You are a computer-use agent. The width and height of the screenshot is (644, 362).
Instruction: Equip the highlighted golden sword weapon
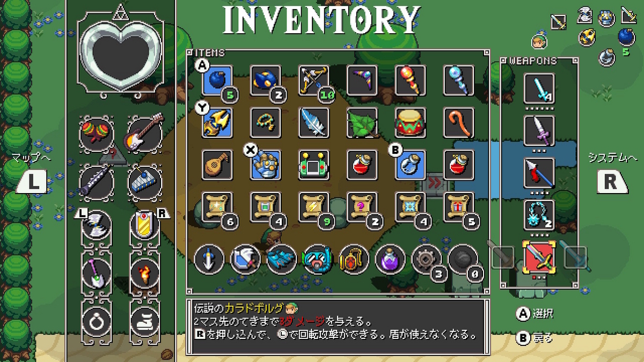539,257
